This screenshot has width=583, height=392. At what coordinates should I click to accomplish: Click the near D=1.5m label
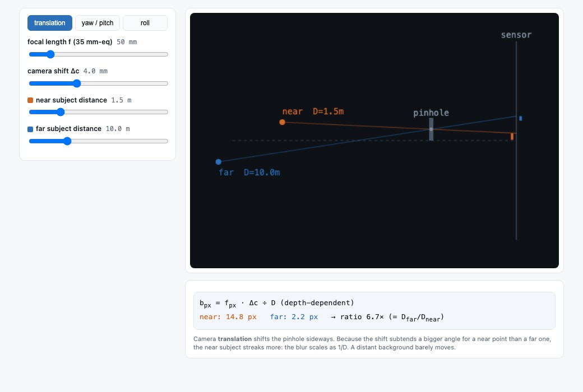[x=313, y=111]
